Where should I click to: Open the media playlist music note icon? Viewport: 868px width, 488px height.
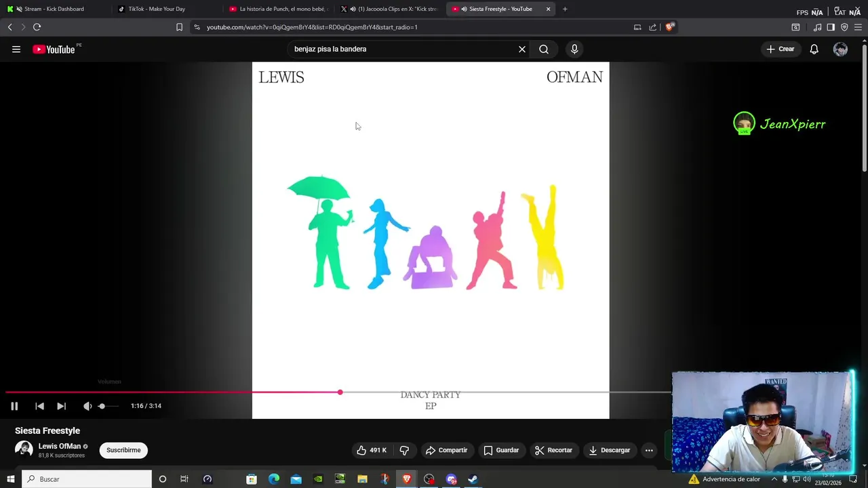(x=817, y=27)
